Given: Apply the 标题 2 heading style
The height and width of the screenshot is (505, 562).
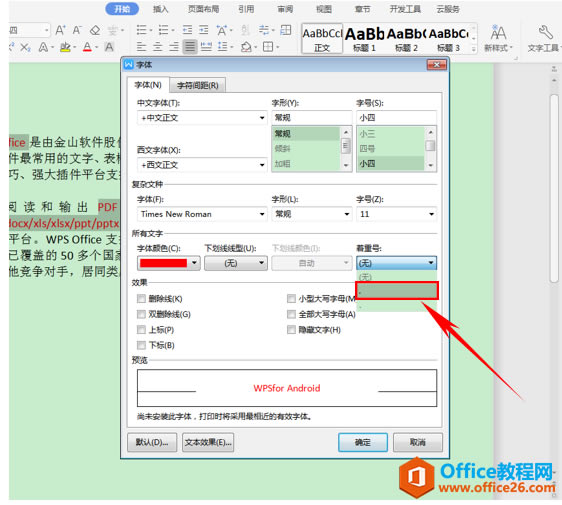Looking at the screenshot, I should (x=406, y=39).
